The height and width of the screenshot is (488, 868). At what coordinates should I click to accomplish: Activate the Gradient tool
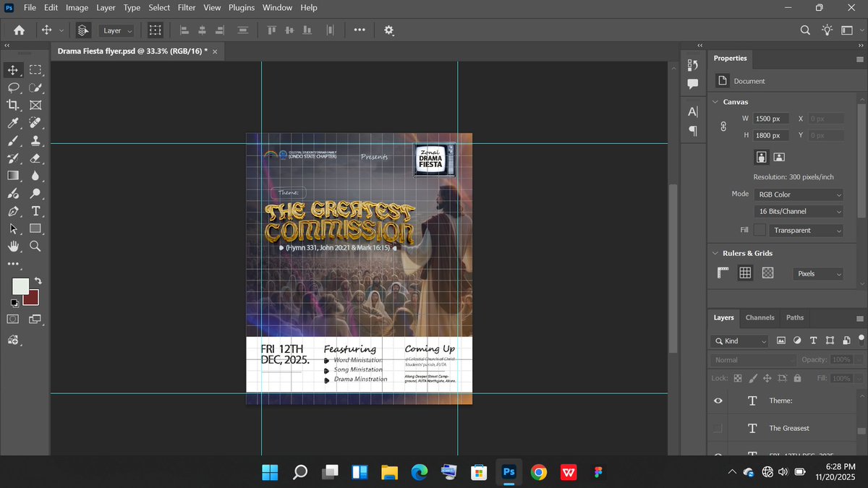[x=13, y=176]
